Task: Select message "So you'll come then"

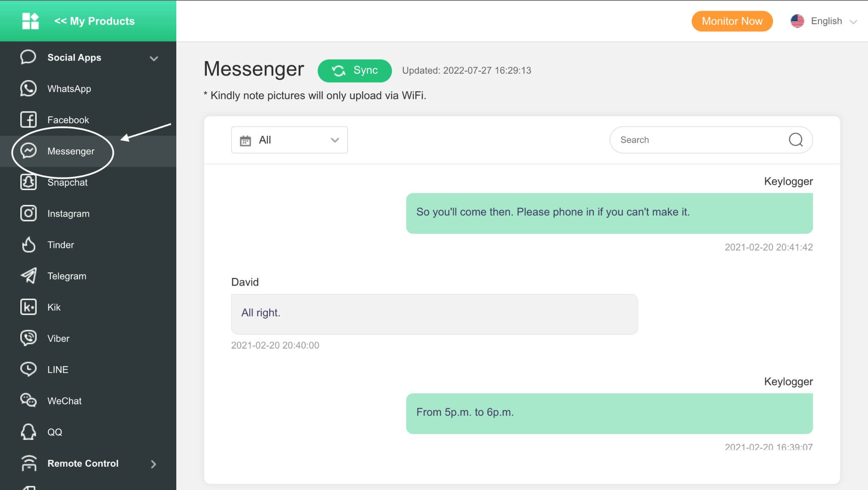Action: 609,213
